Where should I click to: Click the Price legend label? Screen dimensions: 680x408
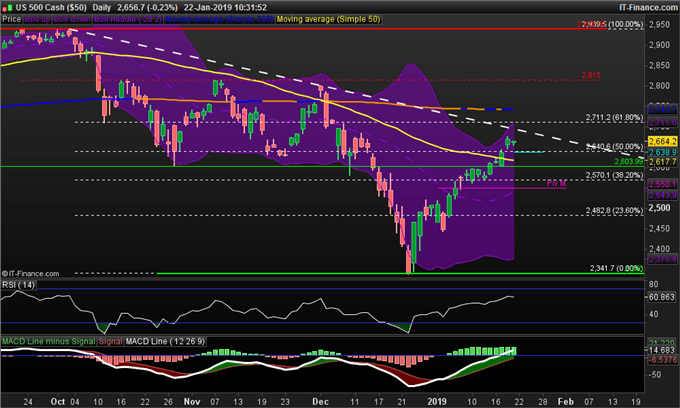(12, 19)
